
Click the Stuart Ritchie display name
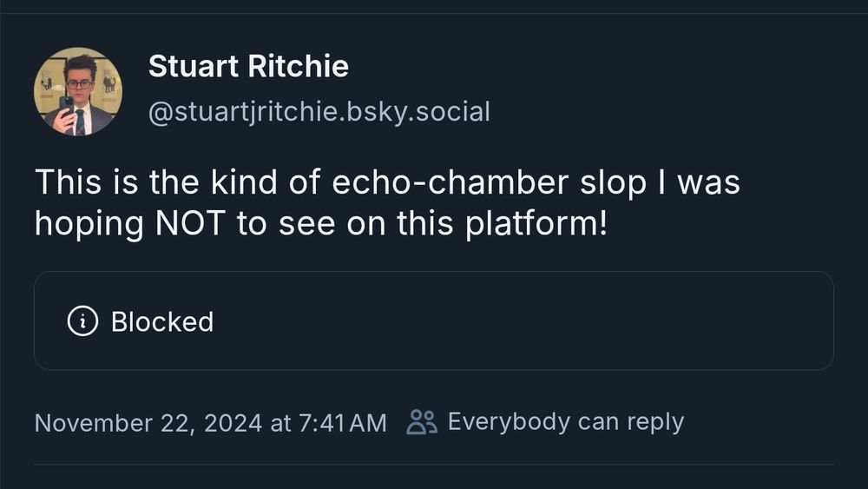[x=248, y=67]
